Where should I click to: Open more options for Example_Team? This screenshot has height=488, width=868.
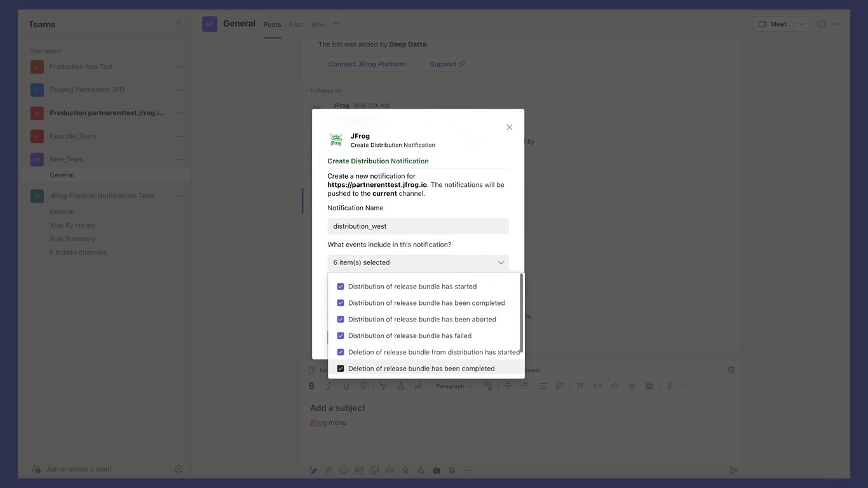(x=179, y=136)
